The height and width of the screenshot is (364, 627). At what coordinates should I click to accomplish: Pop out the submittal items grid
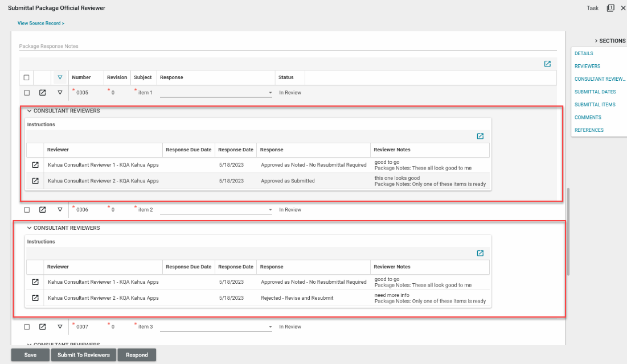point(547,64)
